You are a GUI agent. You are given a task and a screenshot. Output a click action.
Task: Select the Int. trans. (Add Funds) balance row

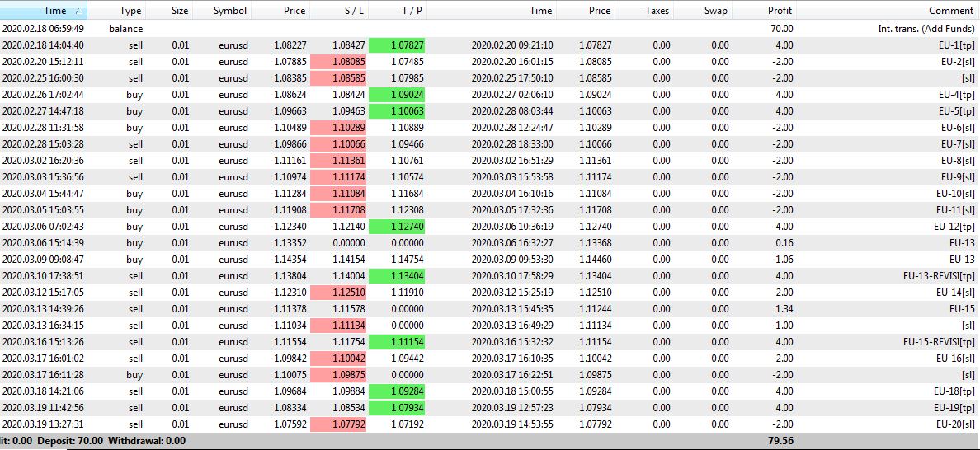coord(926,29)
